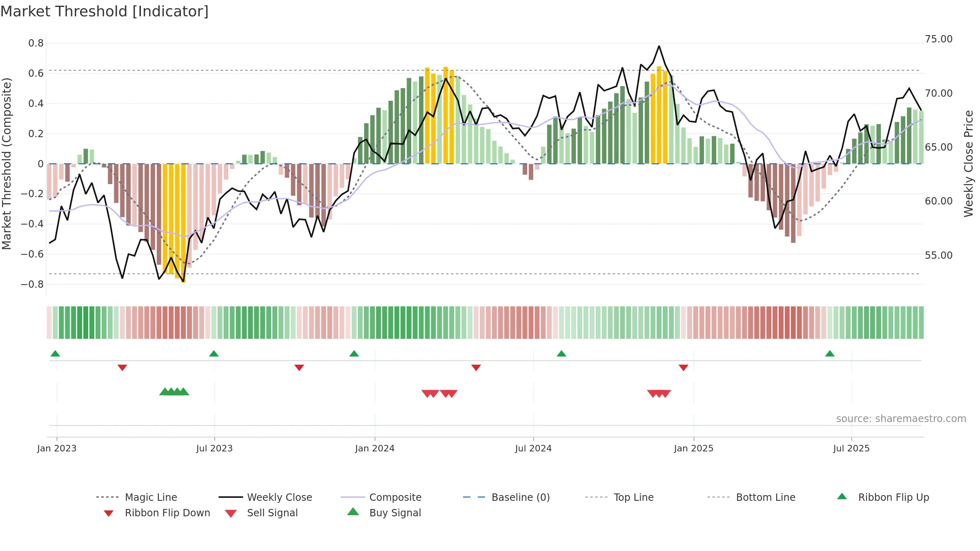Image resolution: width=980 pixels, height=551 pixels.
Task: Click the Jul 2023 x-axis label
Action: (214, 448)
